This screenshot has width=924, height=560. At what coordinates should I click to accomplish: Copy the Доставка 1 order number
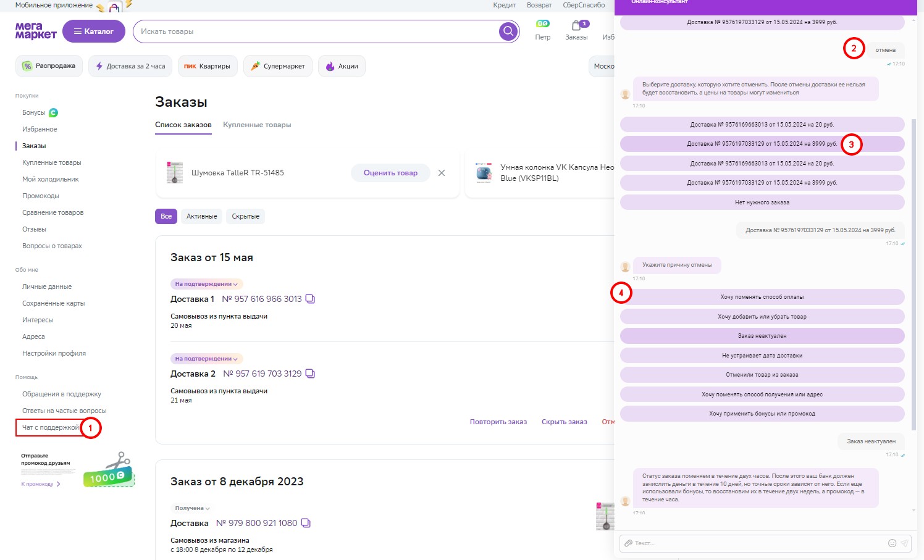(x=310, y=299)
